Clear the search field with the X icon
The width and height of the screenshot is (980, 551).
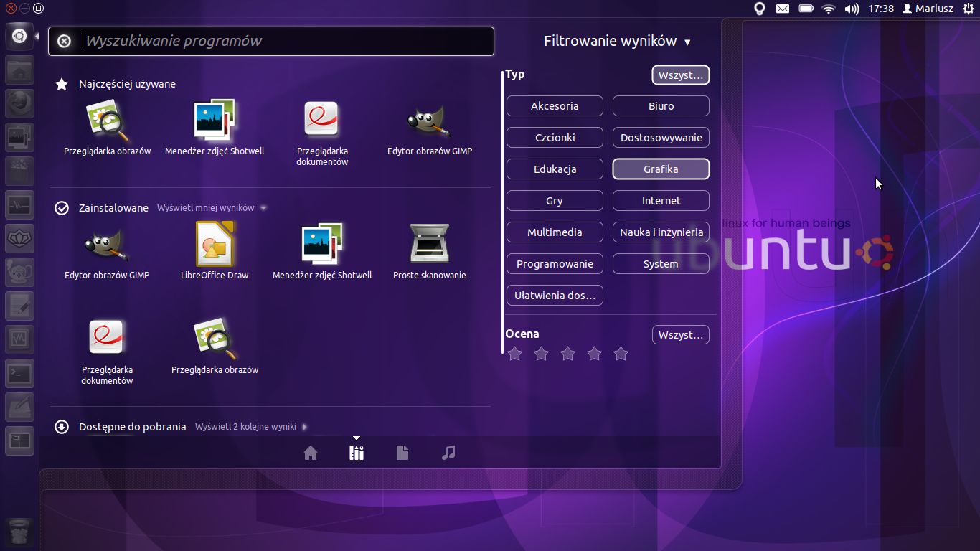[x=65, y=42]
